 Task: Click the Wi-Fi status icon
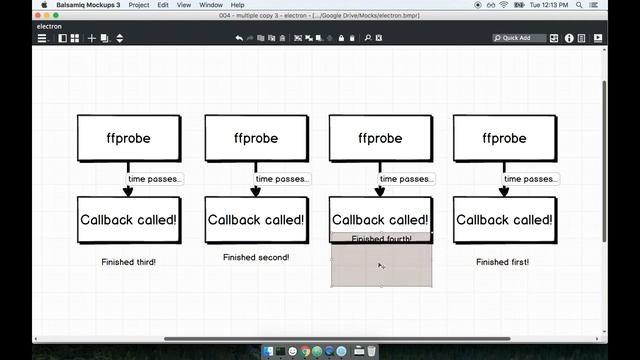(x=504, y=5)
